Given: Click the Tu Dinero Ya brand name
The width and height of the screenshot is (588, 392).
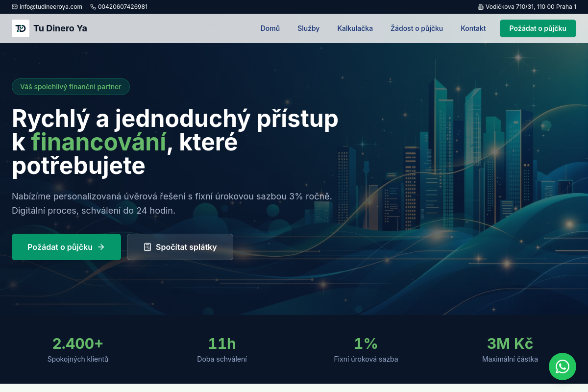Looking at the screenshot, I should point(60,28).
